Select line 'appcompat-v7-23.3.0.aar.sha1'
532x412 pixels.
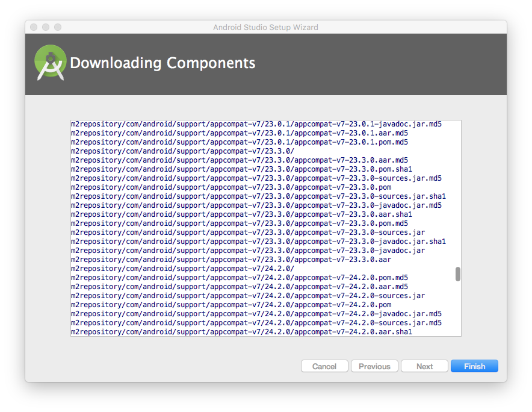tap(241, 214)
